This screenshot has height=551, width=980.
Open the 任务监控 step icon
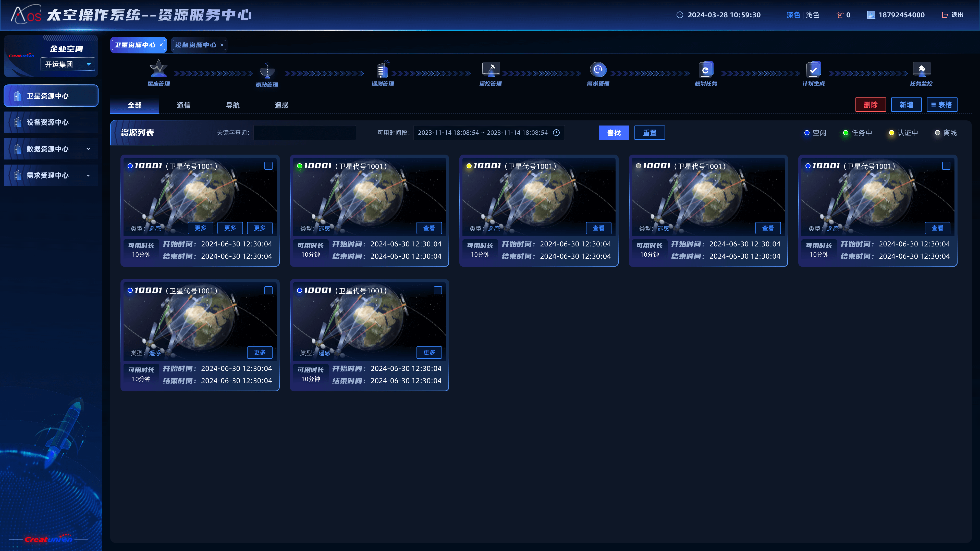921,69
